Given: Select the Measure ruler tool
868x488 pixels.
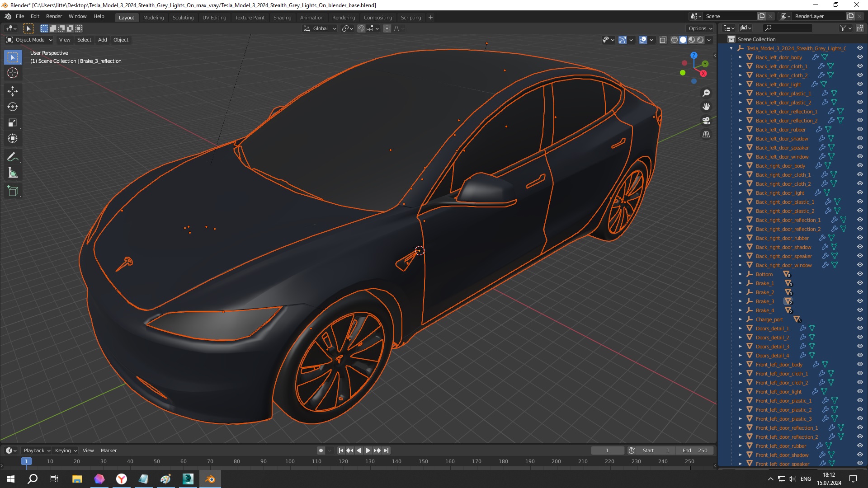Looking at the screenshot, I should tap(13, 173).
